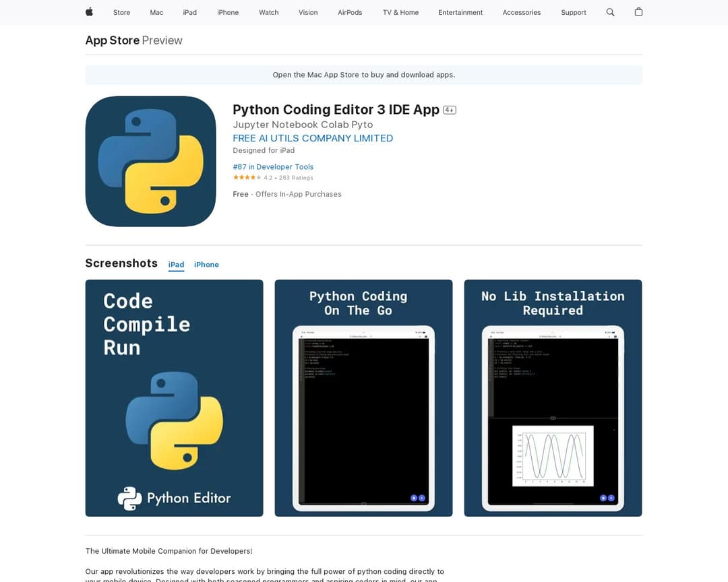Click the Apple logo icon

pos(89,12)
